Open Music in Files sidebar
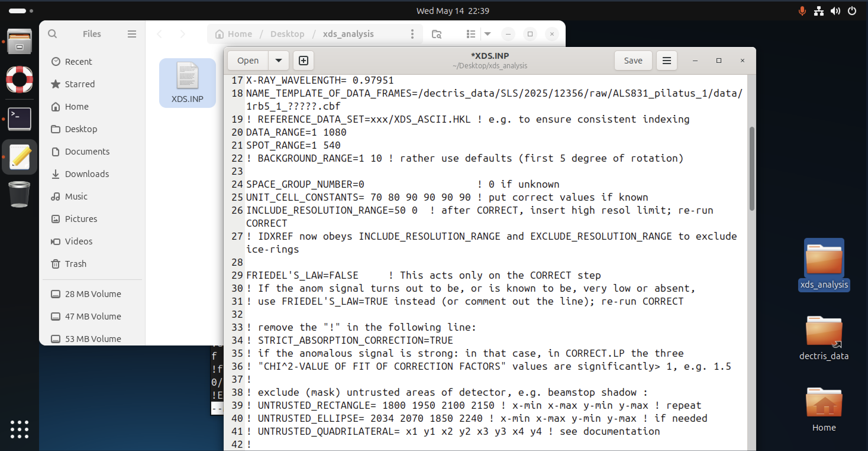Screen dimensions: 868x451 (x=92, y=196)
